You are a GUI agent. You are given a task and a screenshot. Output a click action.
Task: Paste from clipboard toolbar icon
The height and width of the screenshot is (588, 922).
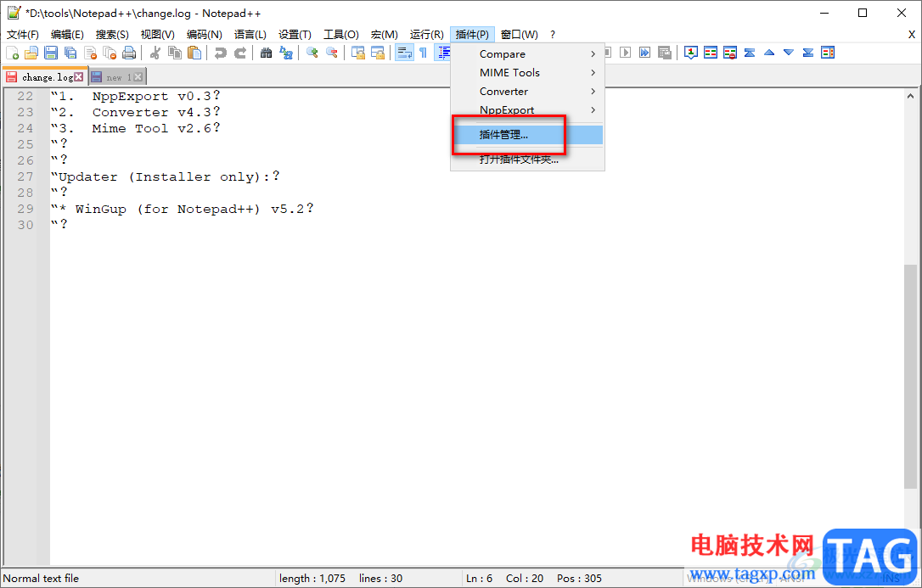[x=194, y=53]
